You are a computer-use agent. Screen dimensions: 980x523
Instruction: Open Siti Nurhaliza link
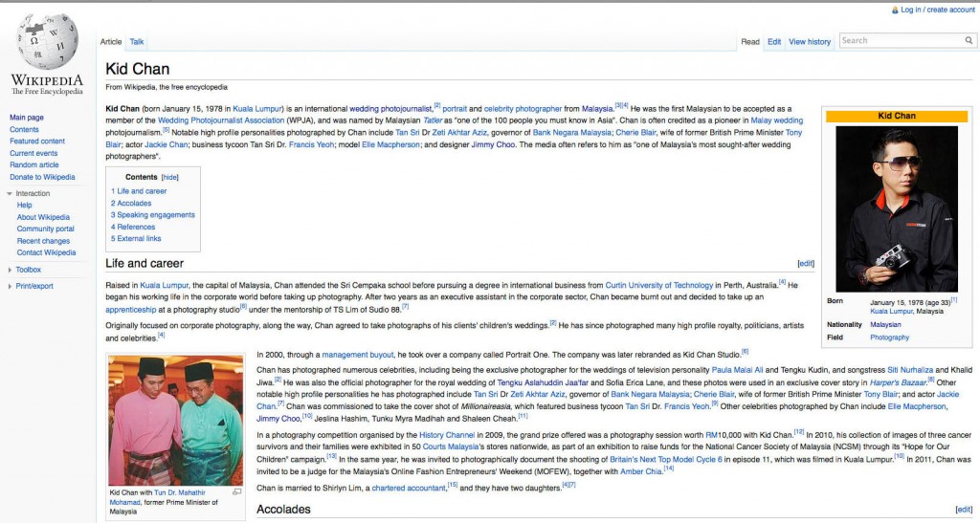(911, 370)
